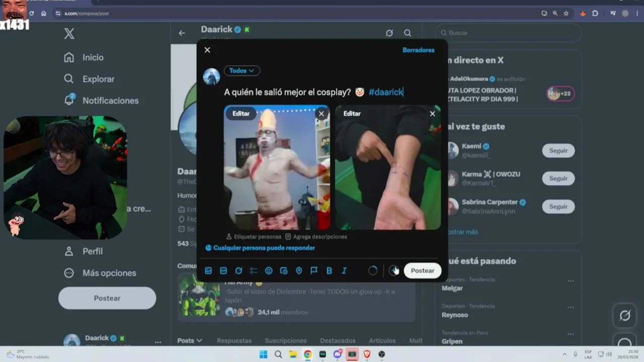This screenshot has height=362, width=644.
Task: Open the floating Grok button
Action: (625, 316)
